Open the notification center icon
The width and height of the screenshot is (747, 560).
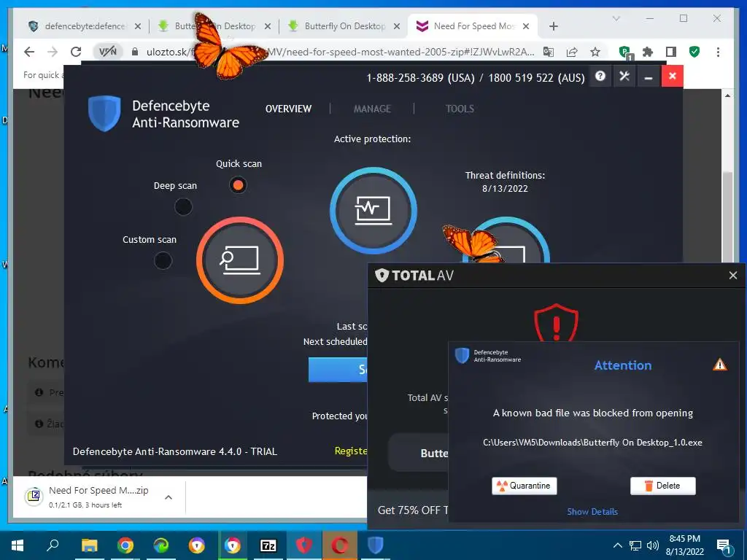(724, 545)
